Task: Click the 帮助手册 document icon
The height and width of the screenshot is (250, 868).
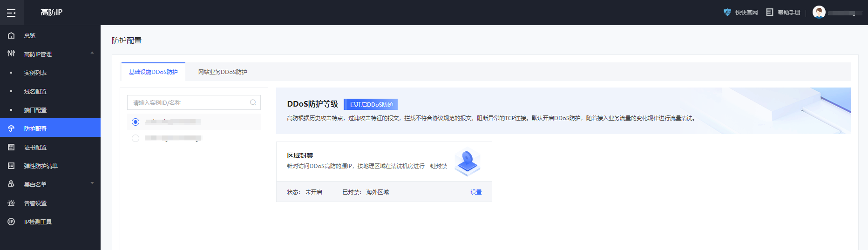Action: pyautogui.click(x=769, y=12)
